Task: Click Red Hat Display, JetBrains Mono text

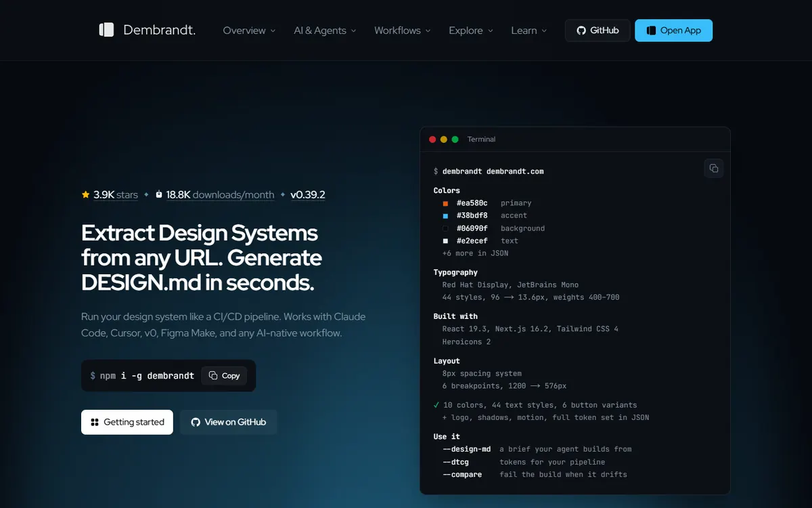Action: [510, 285]
